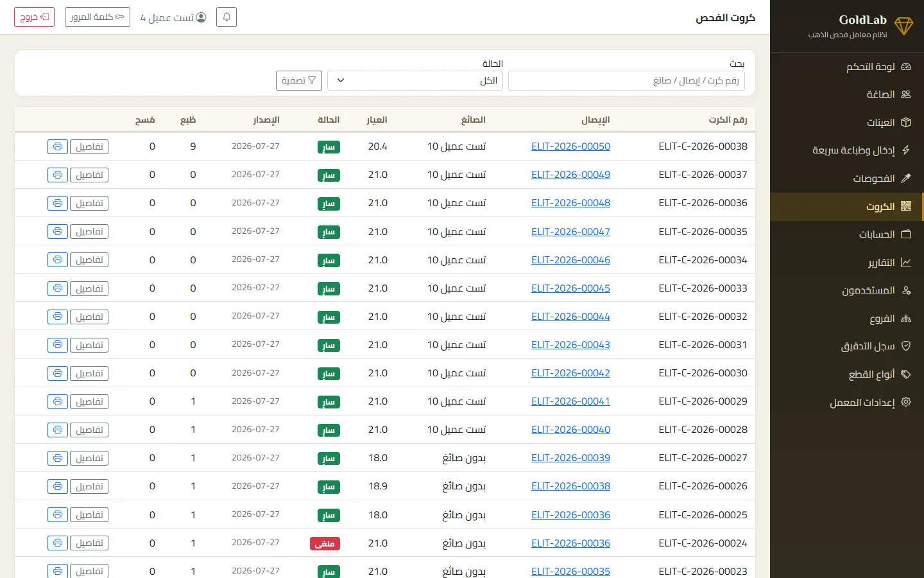
Task: Open تفاصيل for card ELIT-C-2026-00036
Action: coord(89,203)
